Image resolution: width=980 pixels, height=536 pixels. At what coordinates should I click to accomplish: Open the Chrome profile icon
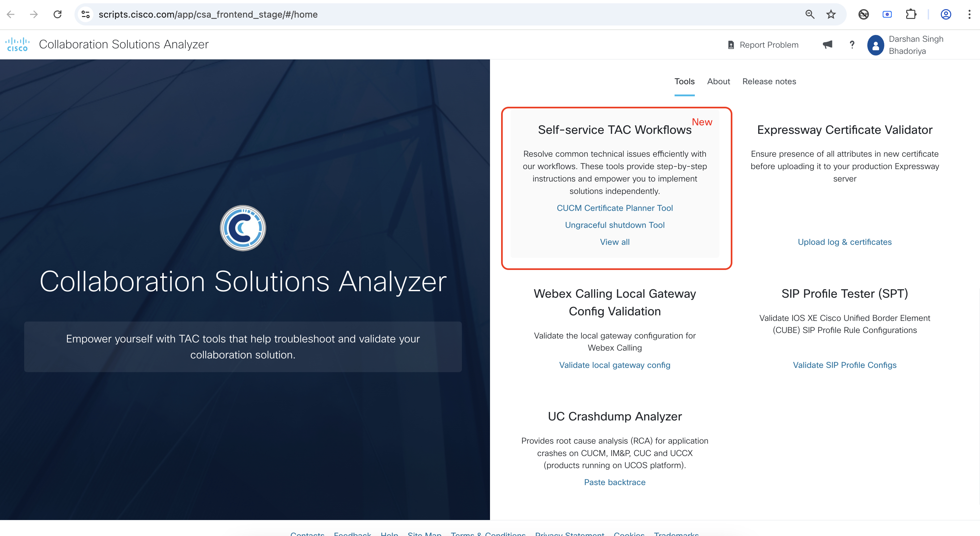tap(946, 14)
